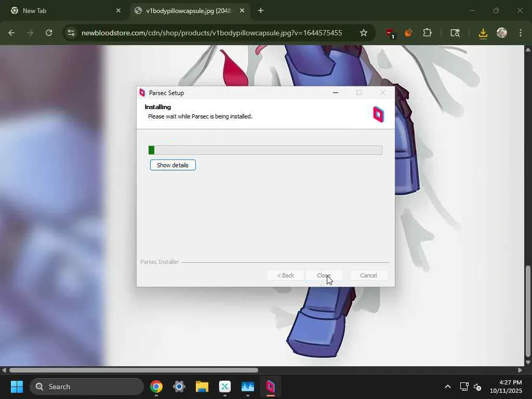Open the Chrome profile avatar

coord(502,33)
